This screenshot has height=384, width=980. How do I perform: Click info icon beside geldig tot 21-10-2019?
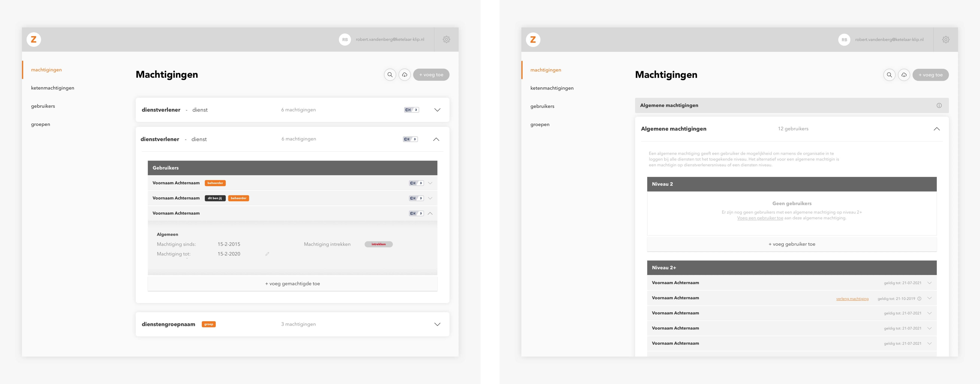919,298
